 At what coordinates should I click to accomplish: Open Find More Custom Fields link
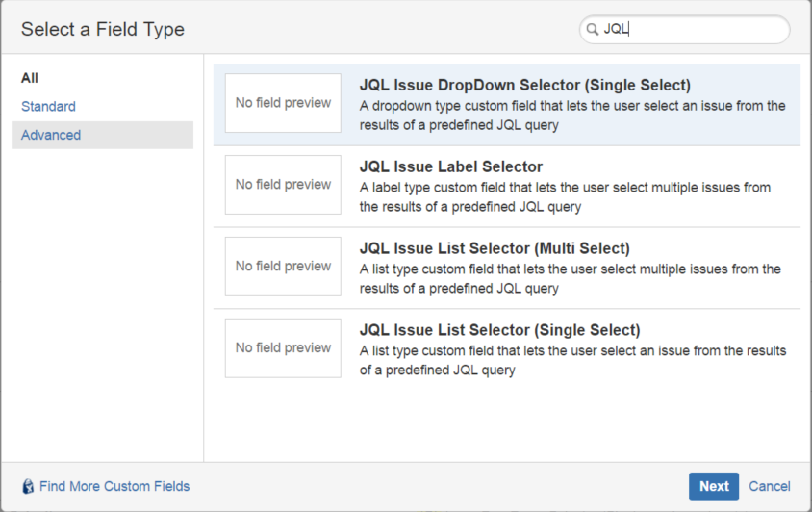[114, 486]
